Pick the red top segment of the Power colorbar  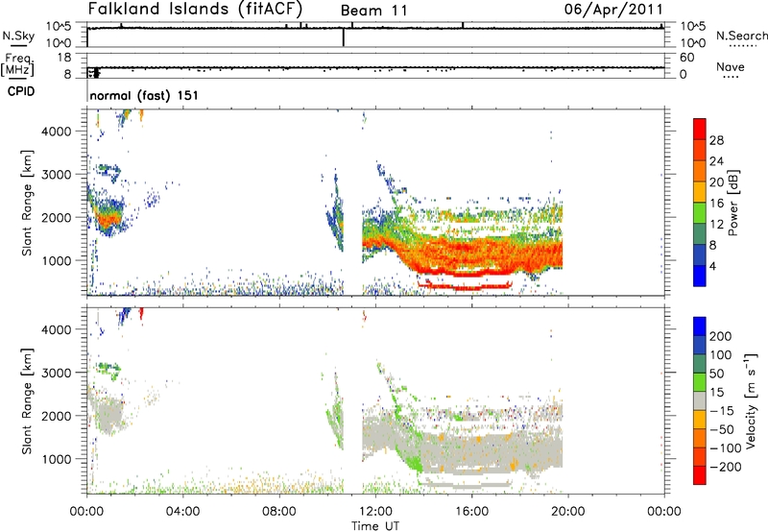pos(700,129)
